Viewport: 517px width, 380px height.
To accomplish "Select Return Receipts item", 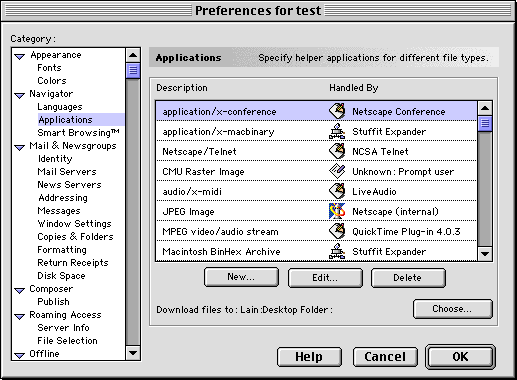I will [73, 263].
